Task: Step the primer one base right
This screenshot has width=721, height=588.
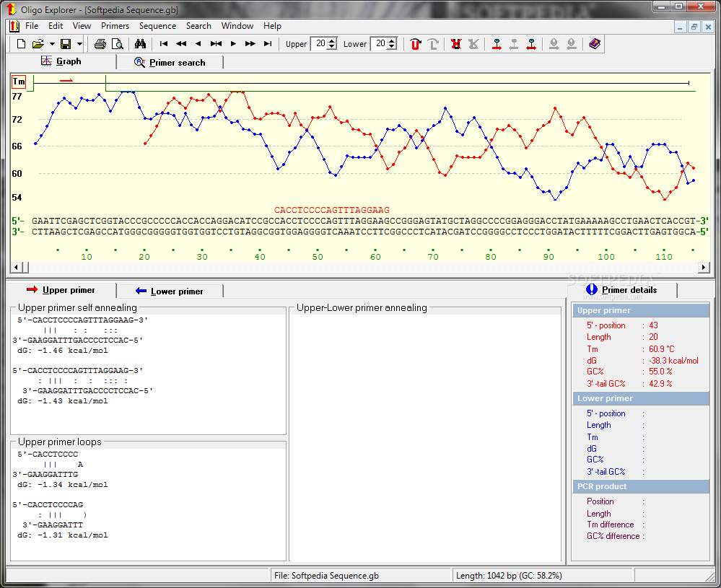Action: pyautogui.click(x=233, y=44)
